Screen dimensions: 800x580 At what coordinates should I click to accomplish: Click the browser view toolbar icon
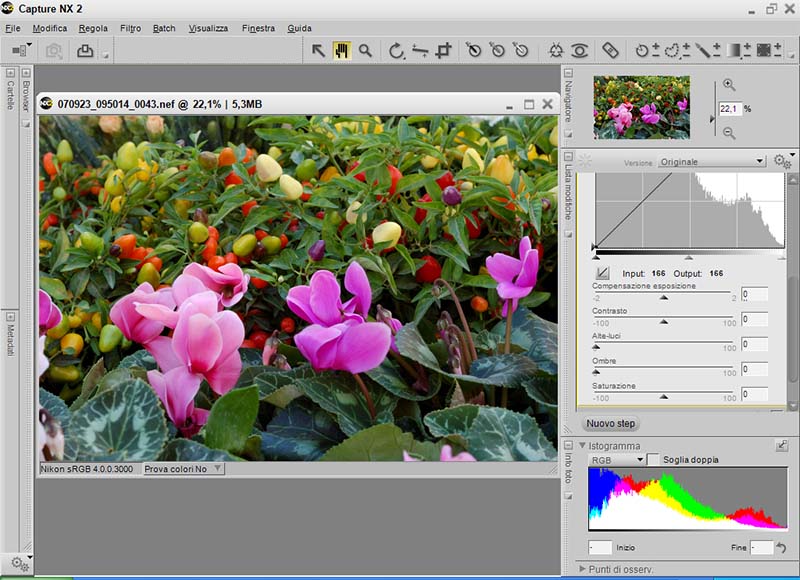coord(19,51)
